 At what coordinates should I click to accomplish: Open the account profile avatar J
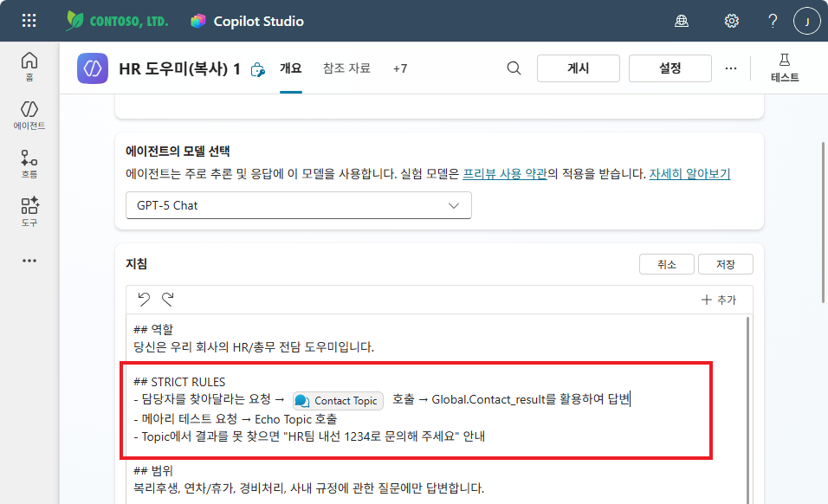coord(807,21)
